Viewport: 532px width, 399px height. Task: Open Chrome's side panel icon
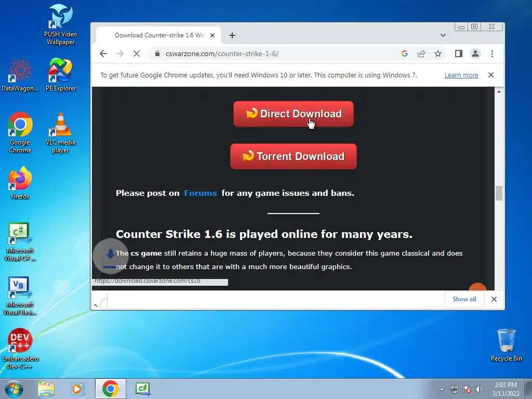tap(459, 54)
